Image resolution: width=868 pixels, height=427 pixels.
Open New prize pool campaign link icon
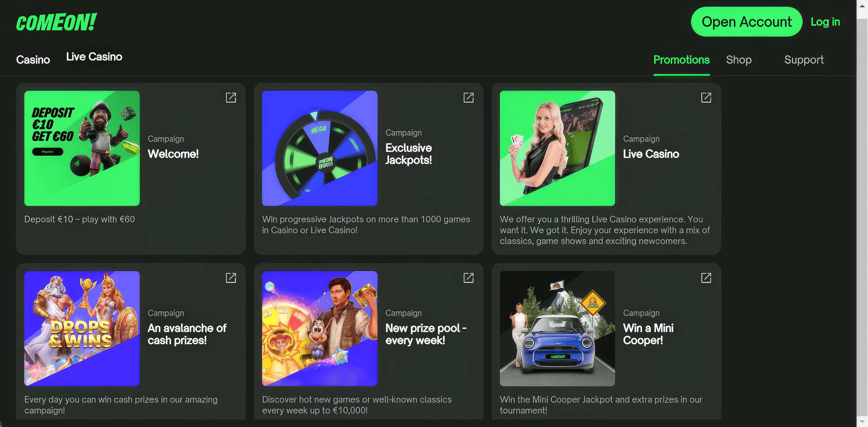click(468, 278)
